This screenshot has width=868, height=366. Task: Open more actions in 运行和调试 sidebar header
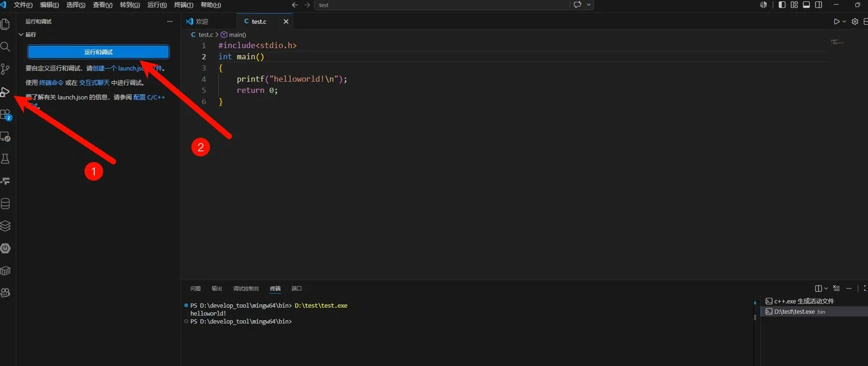click(x=170, y=21)
